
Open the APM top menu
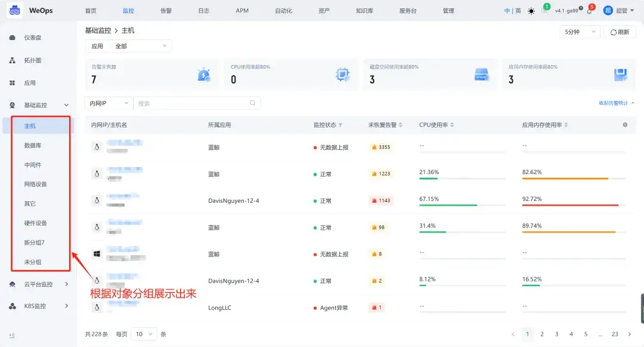coord(242,11)
